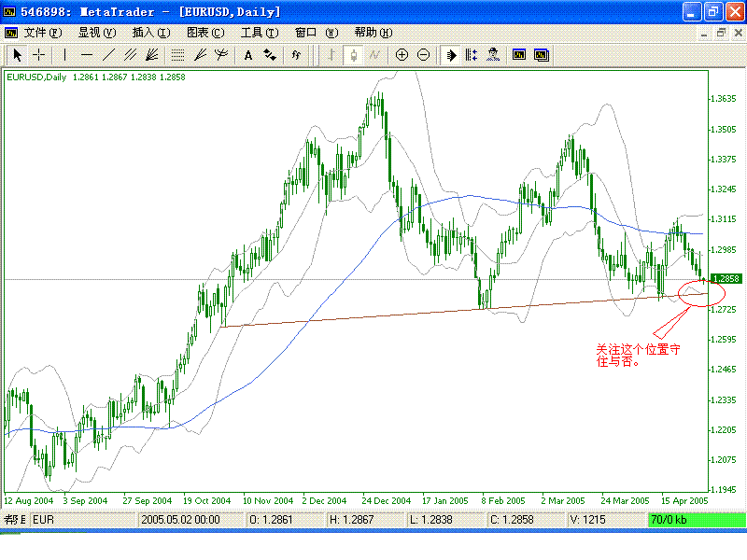Click the 15 Apr 2005 date label

684,501
